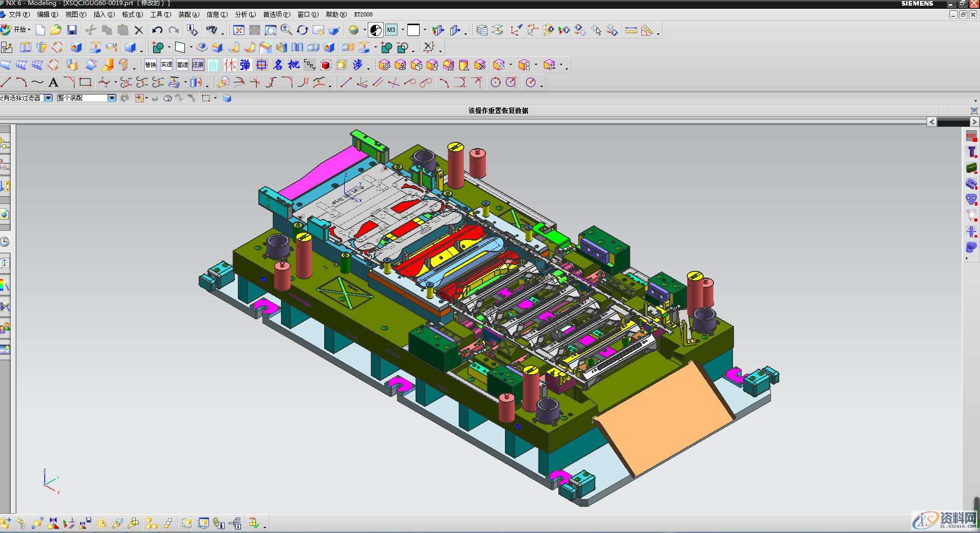Click the red '体' toolbar icon
Viewport: 980px width, 533px height.
[x=230, y=65]
